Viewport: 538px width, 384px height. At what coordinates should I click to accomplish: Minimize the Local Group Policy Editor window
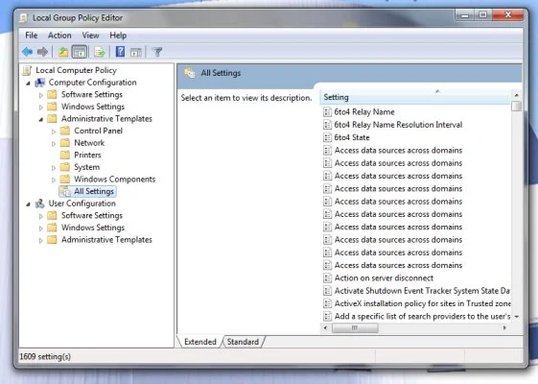coord(466,15)
